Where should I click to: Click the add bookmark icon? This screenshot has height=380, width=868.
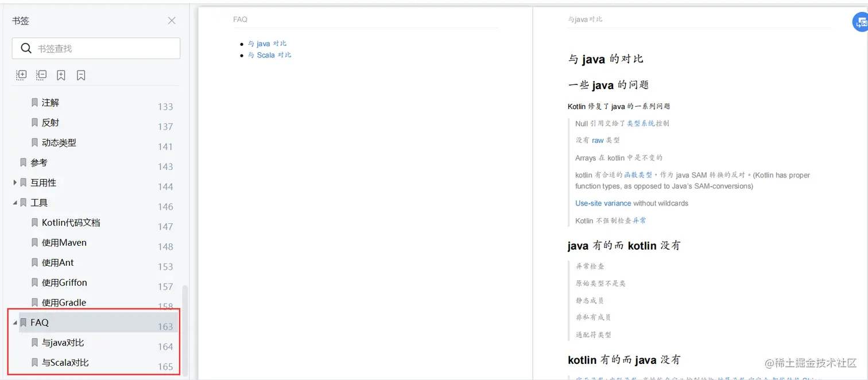[61, 75]
